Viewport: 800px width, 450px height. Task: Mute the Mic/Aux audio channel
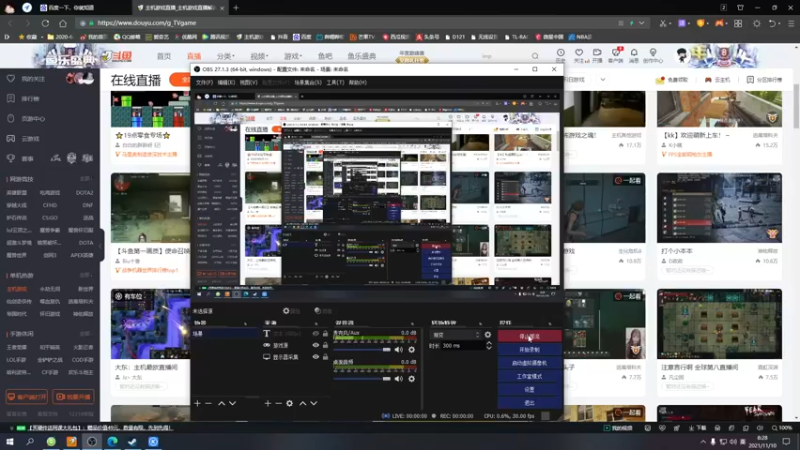(x=398, y=349)
